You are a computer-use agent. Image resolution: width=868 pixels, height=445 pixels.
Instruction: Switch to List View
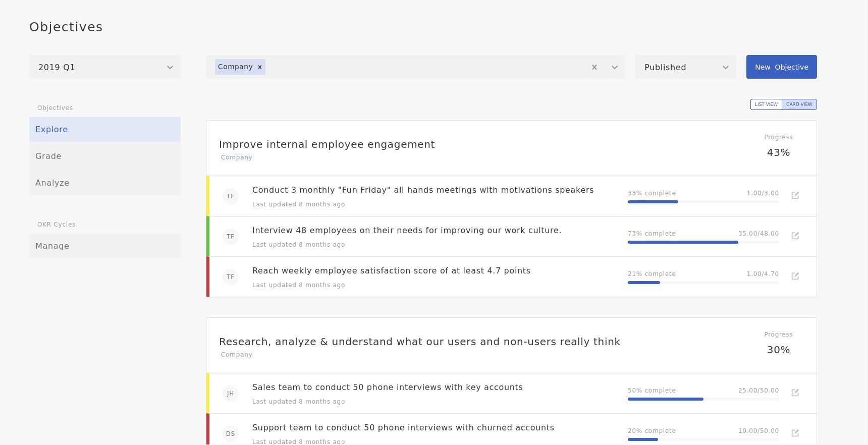(x=766, y=104)
